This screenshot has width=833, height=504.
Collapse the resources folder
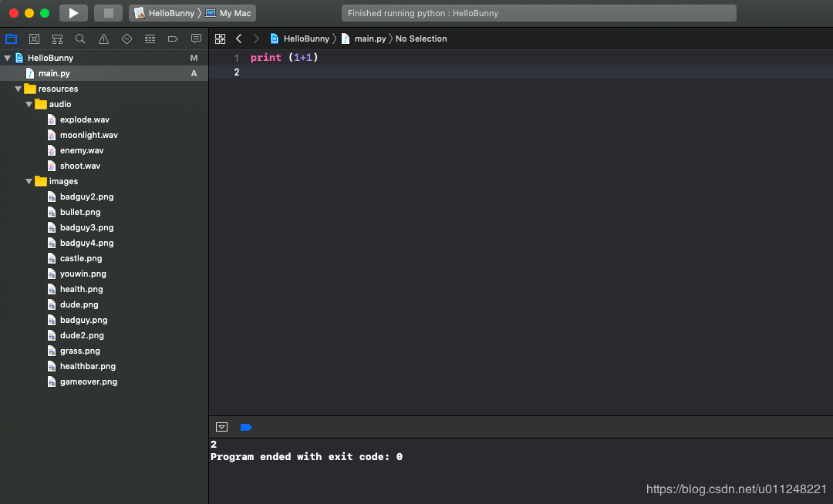[18, 89]
